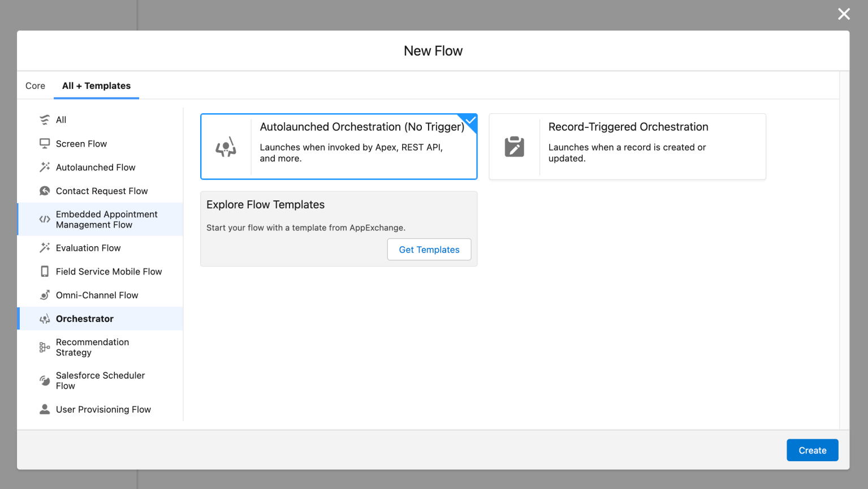Choose Evaluation Flow from the sidebar
Screen dimensions: 868x489
pyautogui.click(x=88, y=247)
